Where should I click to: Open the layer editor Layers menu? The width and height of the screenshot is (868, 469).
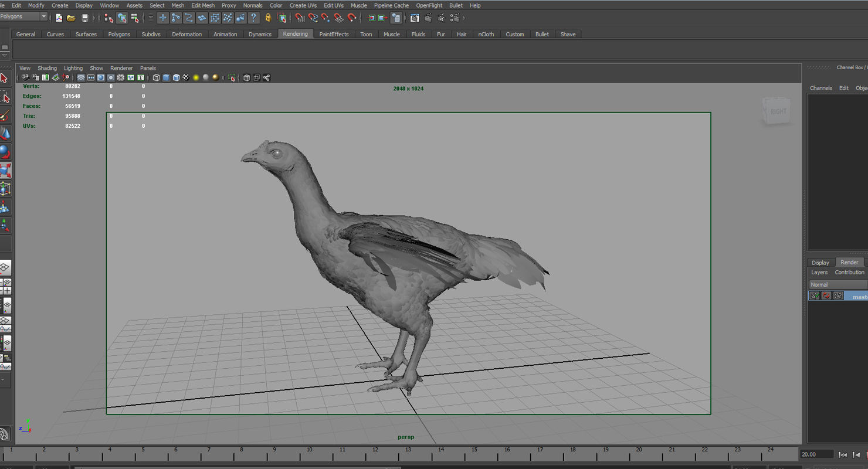(819, 272)
